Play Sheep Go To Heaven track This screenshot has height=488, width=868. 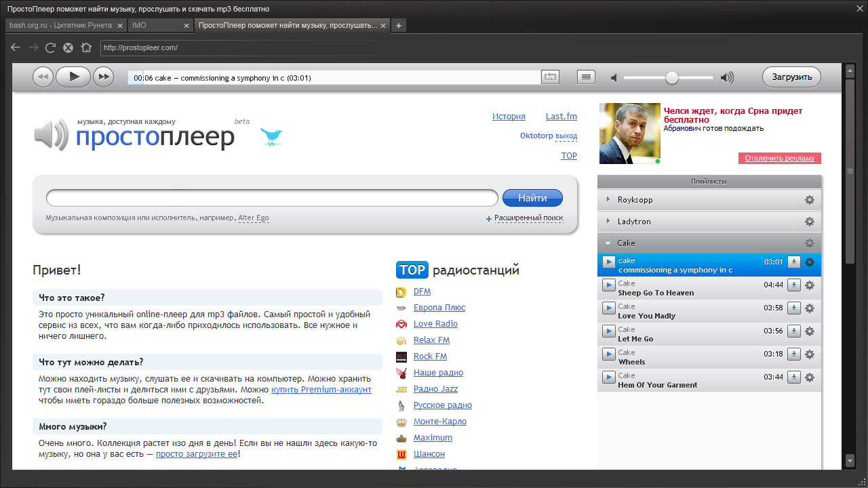(608, 285)
